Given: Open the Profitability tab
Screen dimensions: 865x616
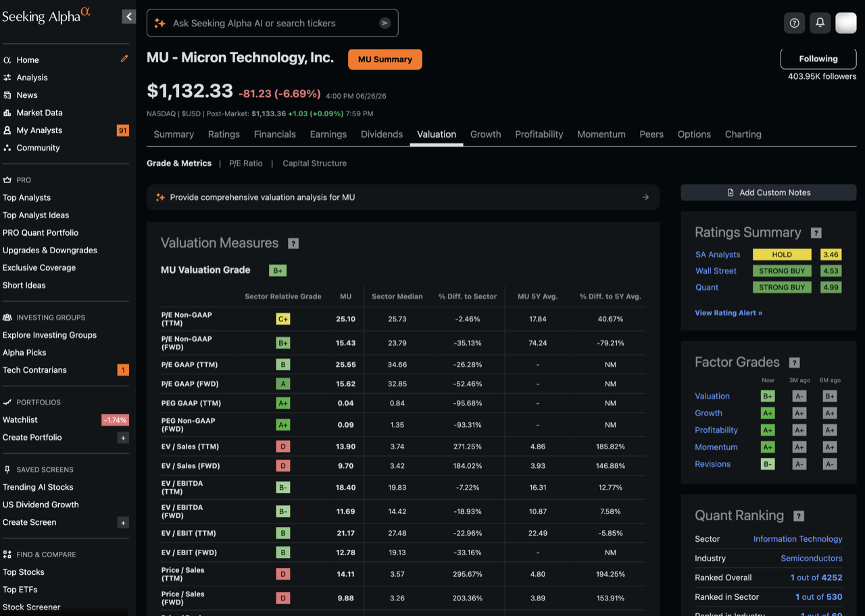Looking at the screenshot, I should pos(539,134).
